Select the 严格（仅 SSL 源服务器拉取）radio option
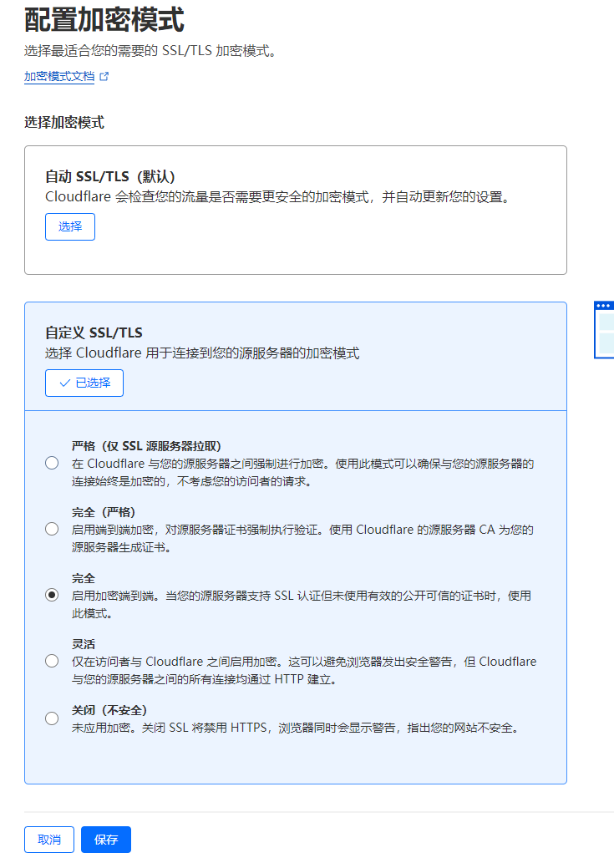This screenshot has width=614, height=868. tap(52, 463)
